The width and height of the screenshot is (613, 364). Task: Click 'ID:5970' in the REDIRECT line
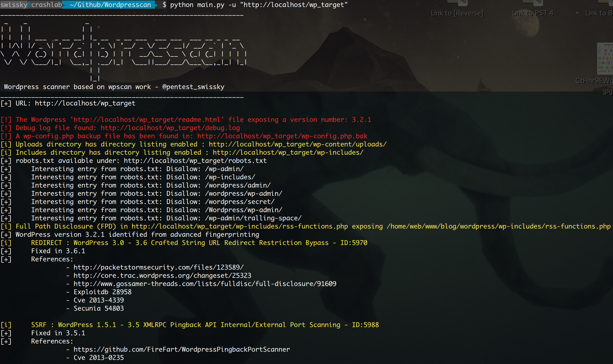[x=354, y=243]
